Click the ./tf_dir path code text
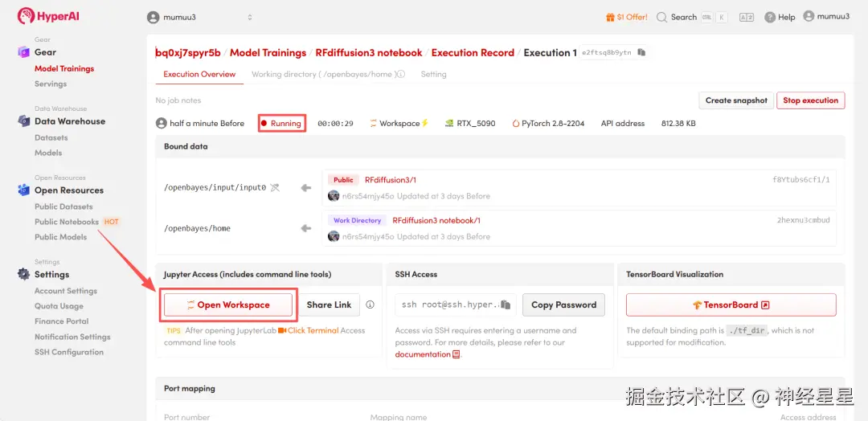 point(747,330)
